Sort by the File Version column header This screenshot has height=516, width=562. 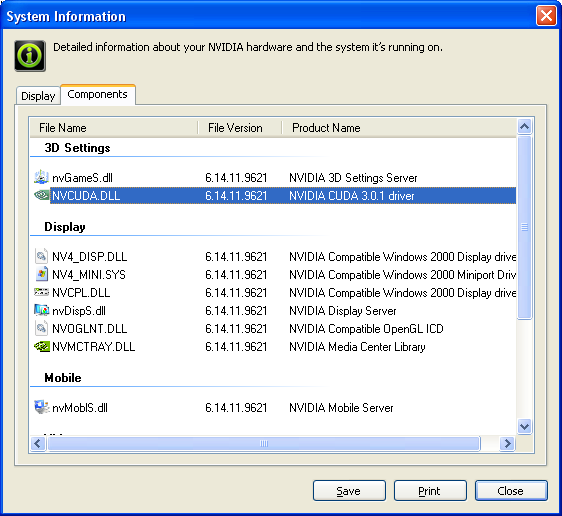(x=239, y=128)
